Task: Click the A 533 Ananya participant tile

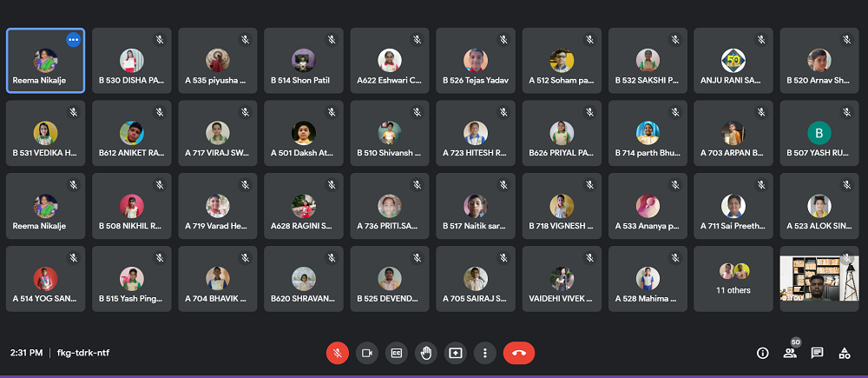Action: point(648,206)
